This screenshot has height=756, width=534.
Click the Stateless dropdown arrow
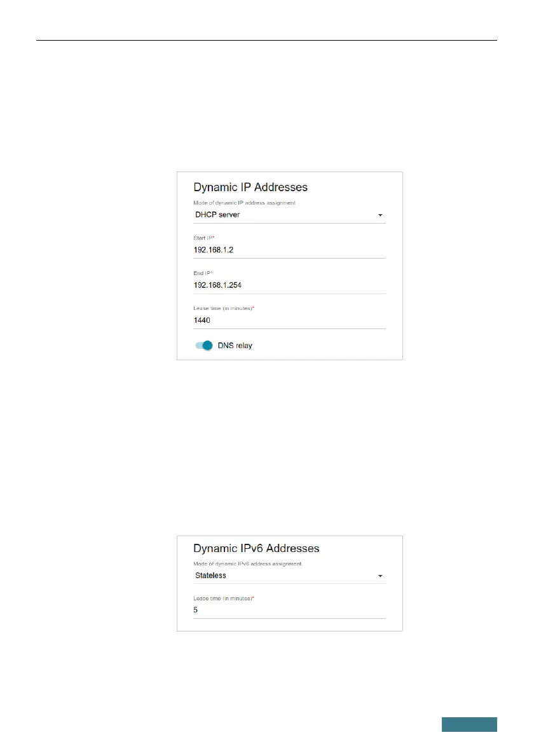380,576
